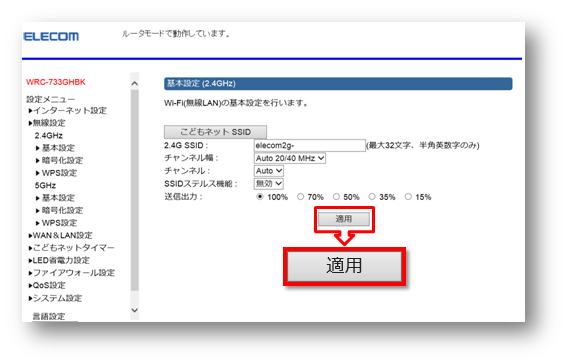Open the Auto 20/40 MHz channel width dropdown

290,158
